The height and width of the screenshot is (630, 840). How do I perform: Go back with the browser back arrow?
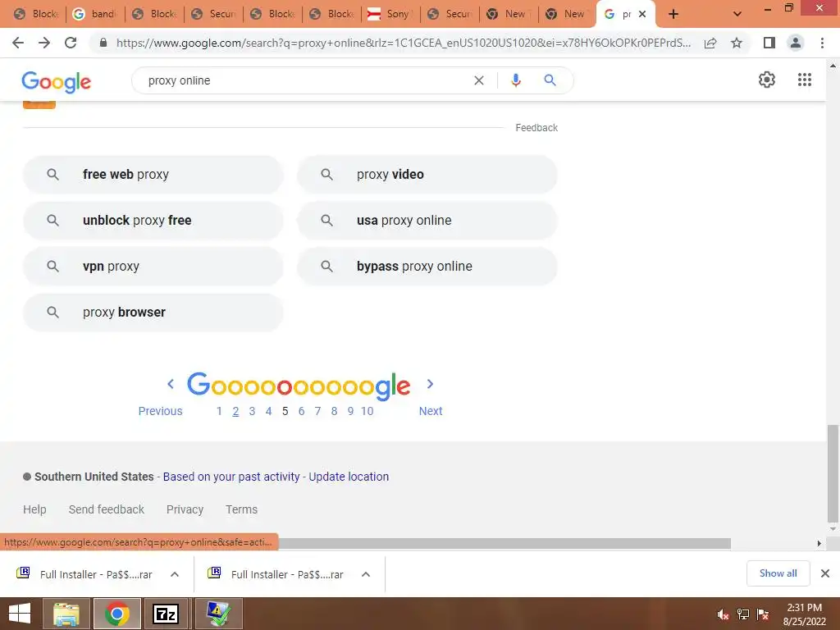[x=18, y=43]
